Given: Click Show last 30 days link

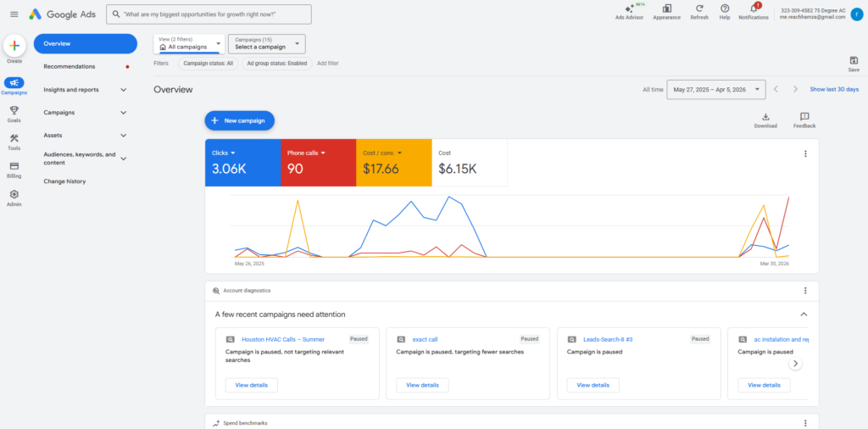Looking at the screenshot, I should 834,89.
